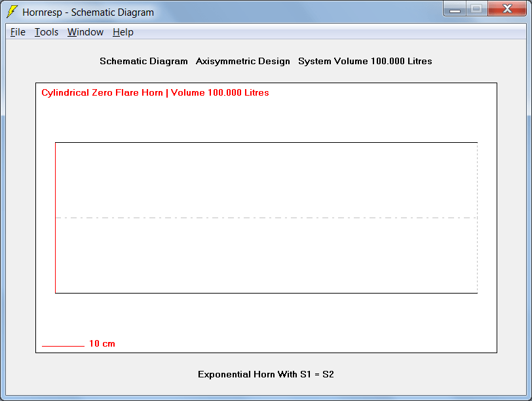Close the Schematic Diagram window
This screenshot has width=532, height=401.
click(507, 9)
